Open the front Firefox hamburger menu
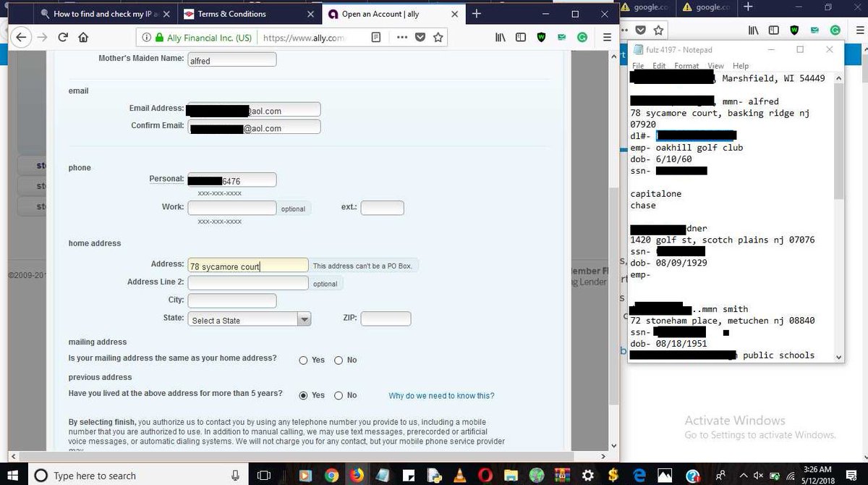This screenshot has height=485, width=868. (x=607, y=38)
